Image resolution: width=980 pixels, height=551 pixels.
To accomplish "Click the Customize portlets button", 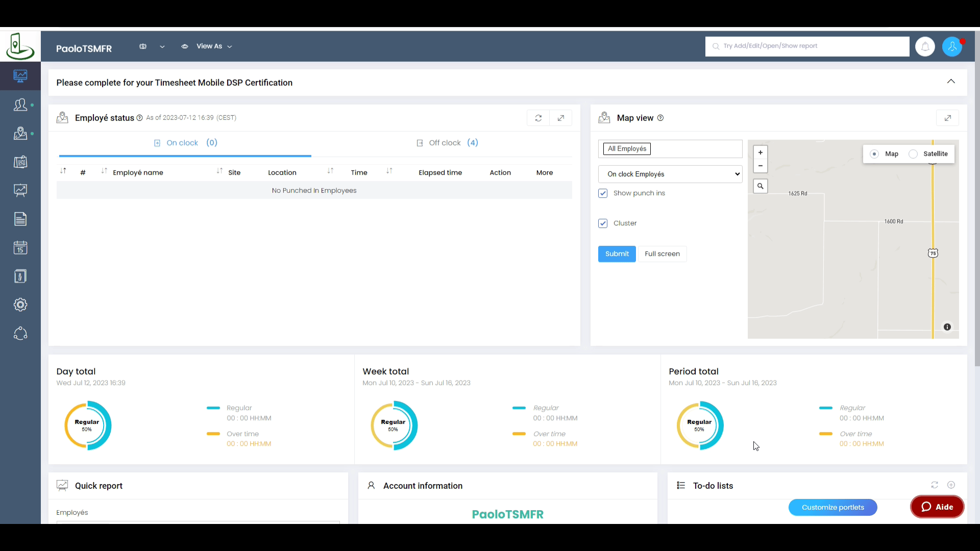I will (x=832, y=507).
